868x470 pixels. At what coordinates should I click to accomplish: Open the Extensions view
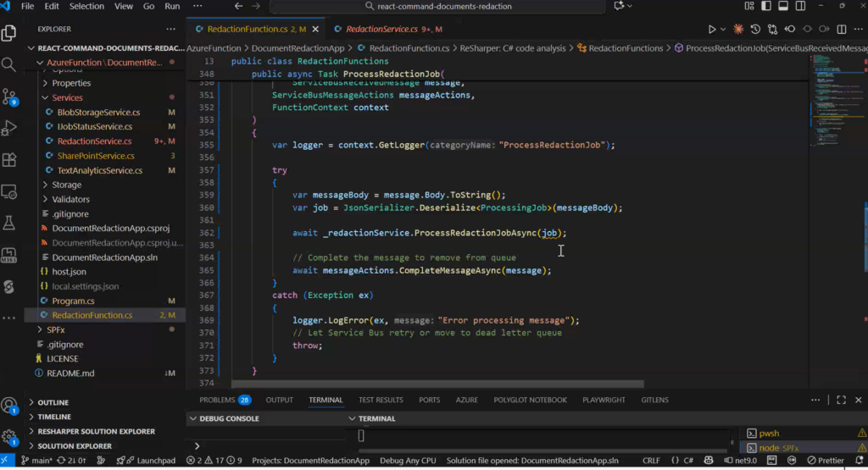pos(9,160)
